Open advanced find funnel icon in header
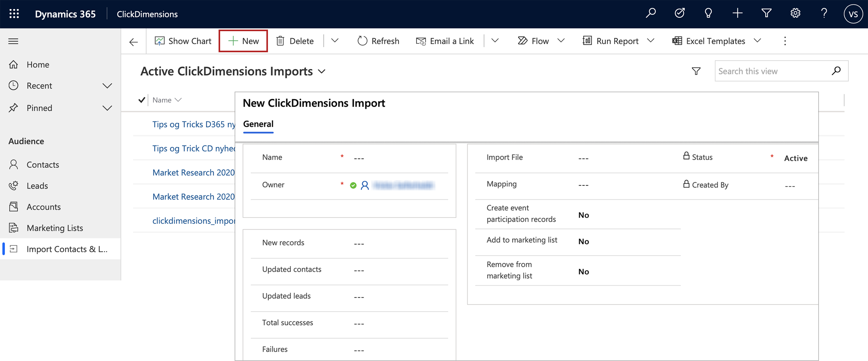The height and width of the screenshot is (361, 868). [x=766, y=14]
